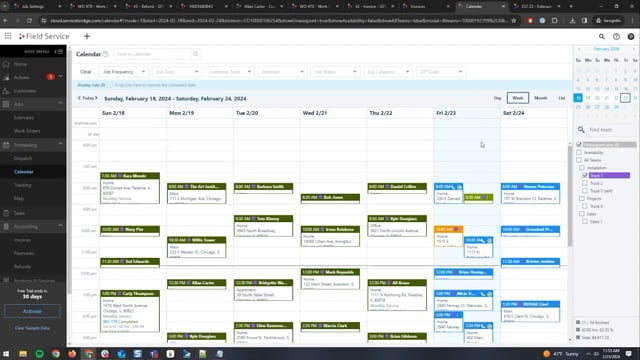
Task: Click the Calendar help info icon
Action: [x=106, y=54]
